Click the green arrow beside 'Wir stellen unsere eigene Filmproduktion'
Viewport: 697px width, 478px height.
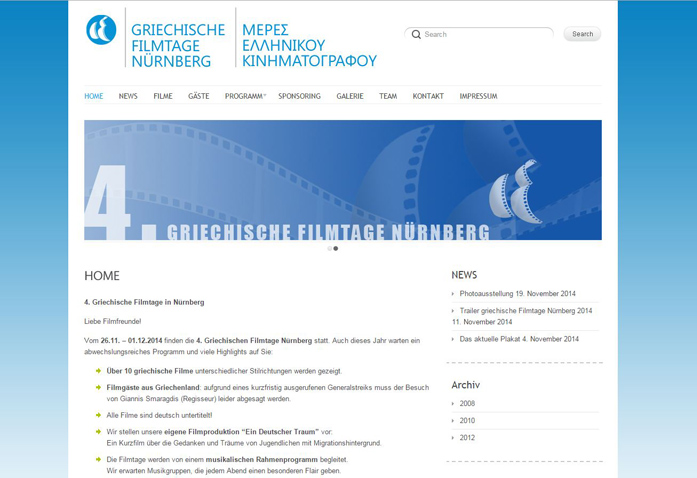pos(98,431)
